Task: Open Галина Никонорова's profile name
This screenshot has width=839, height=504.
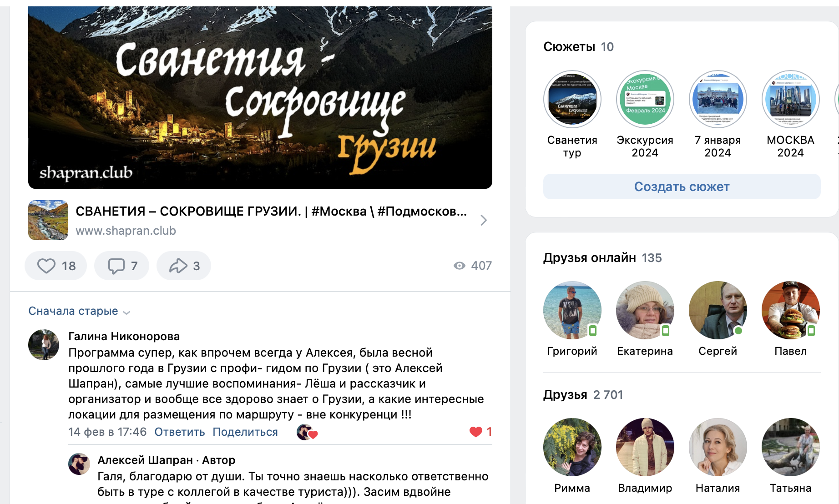Action: (124, 336)
